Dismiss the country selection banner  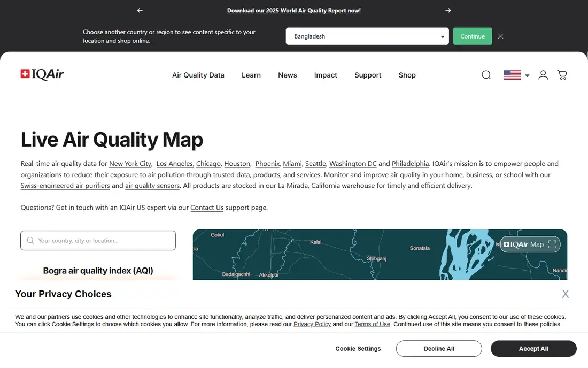coord(501,36)
